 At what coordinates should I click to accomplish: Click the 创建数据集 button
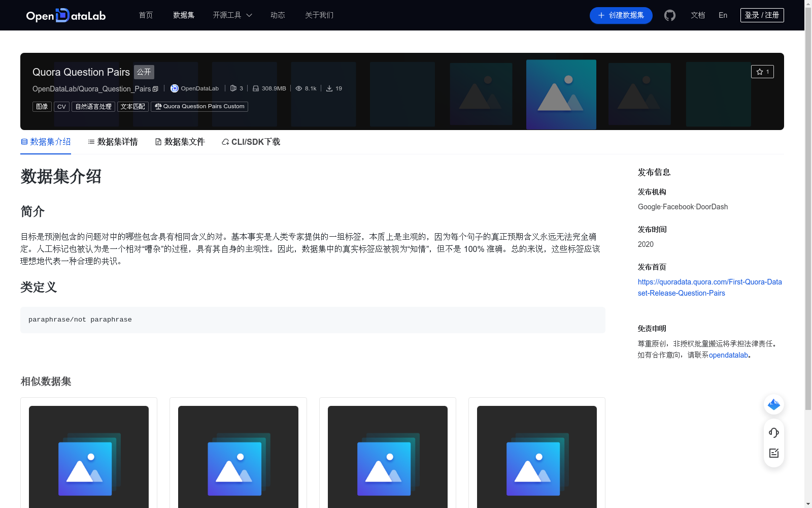(x=621, y=15)
